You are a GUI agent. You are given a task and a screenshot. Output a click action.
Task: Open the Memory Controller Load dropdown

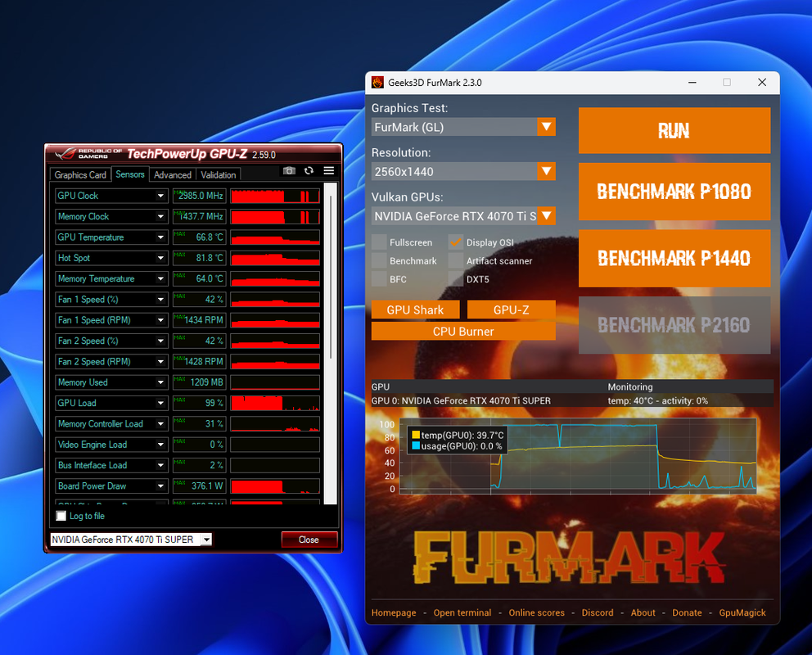click(x=160, y=423)
